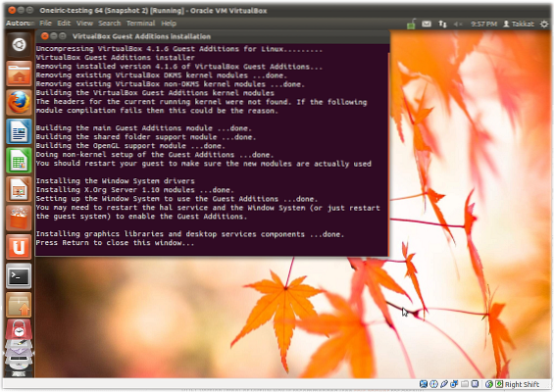Viewport: 554px width, 392px height.
Task: Click VirtualBox hard disk activity status icon
Action: 423,384
